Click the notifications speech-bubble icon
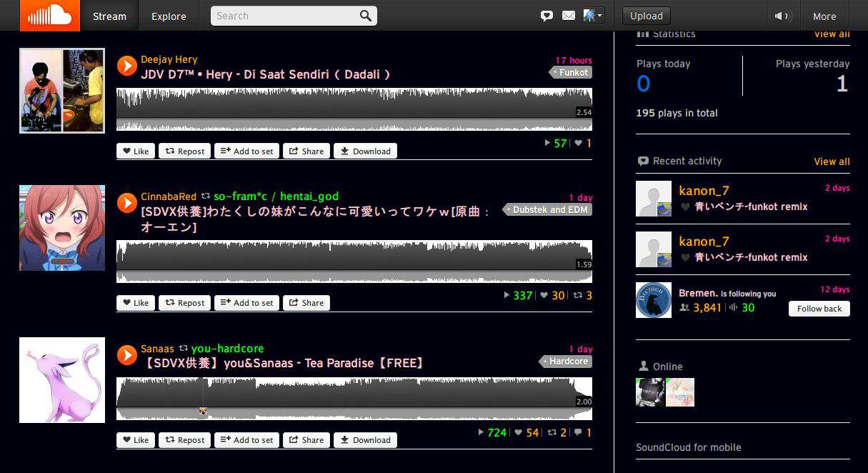 pyautogui.click(x=547, y=15)
